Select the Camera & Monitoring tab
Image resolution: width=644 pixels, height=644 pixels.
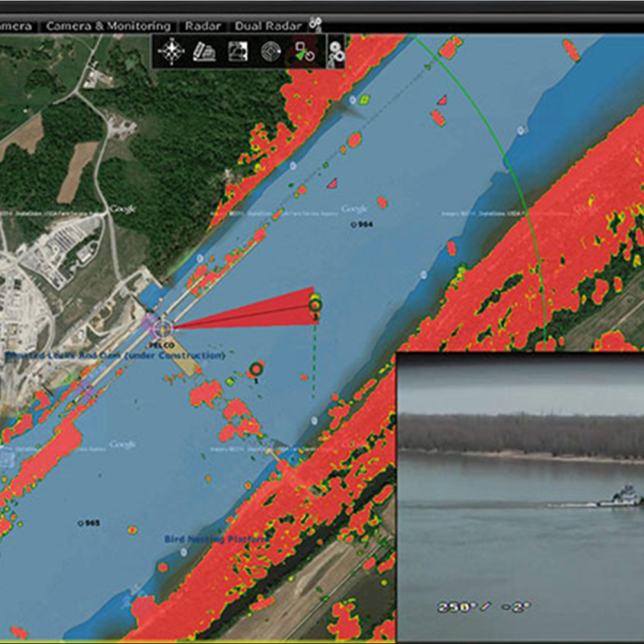tap(108, 26)
